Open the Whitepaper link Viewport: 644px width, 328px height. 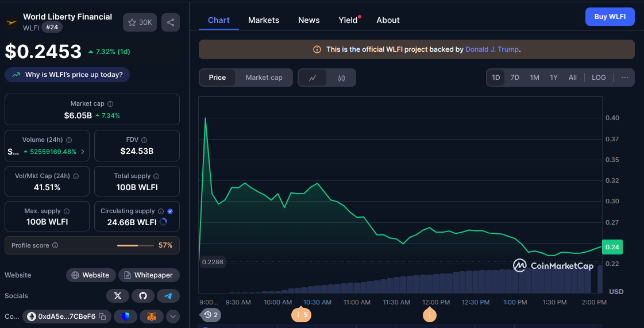coord(149,275)
